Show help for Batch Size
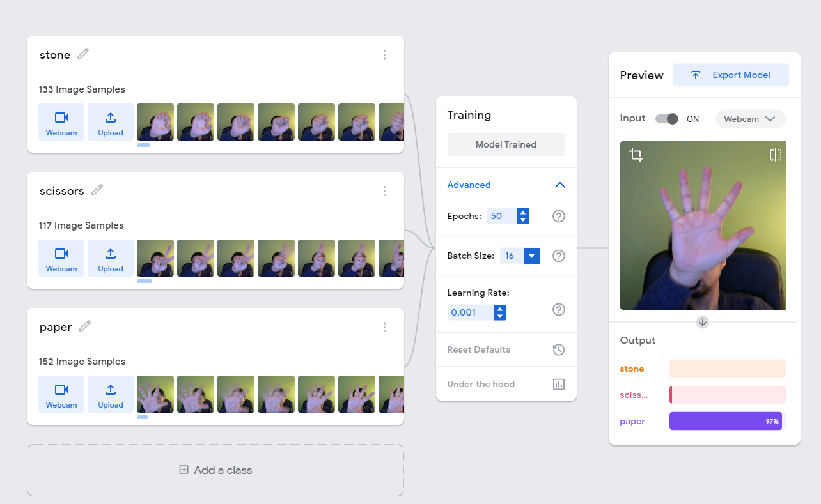Image resolution: width=821 pixels, height=504 pixels. [x=558, y=256]
